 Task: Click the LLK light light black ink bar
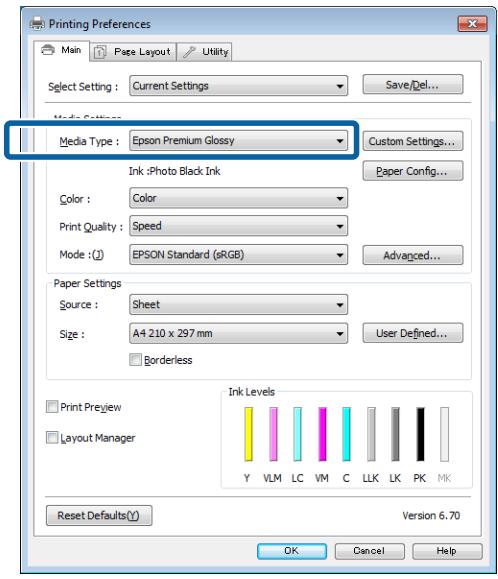(x=371, y=434)
